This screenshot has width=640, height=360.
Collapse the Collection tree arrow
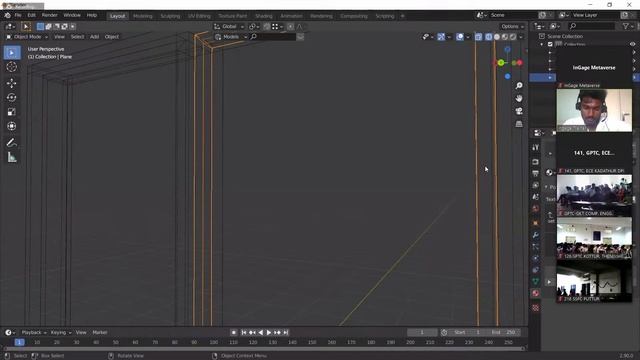(x=542, y=44)
